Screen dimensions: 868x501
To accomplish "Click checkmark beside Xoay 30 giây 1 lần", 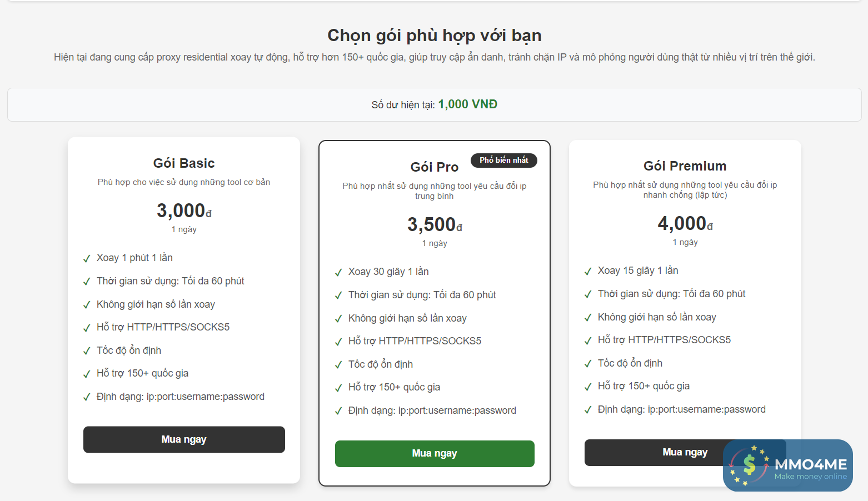I will tap(338, 272).
